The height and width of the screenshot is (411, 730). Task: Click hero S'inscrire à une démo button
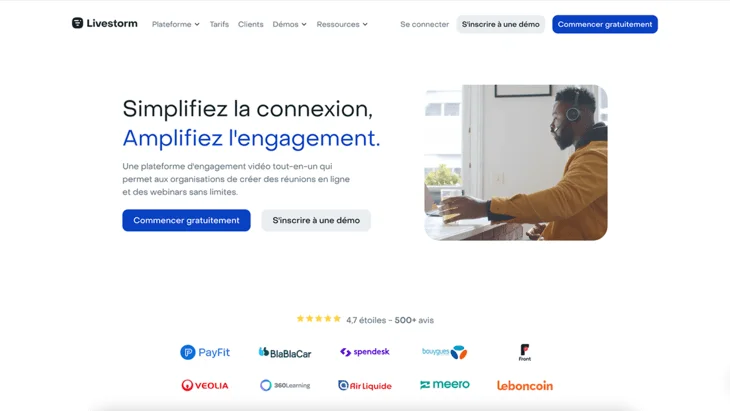316,220
